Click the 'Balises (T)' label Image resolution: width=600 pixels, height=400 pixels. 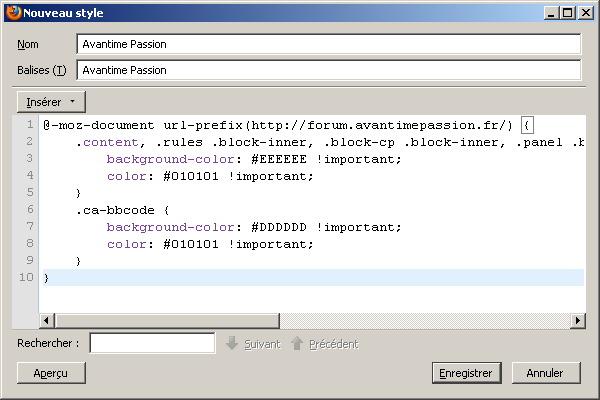(x=42, y=70)
